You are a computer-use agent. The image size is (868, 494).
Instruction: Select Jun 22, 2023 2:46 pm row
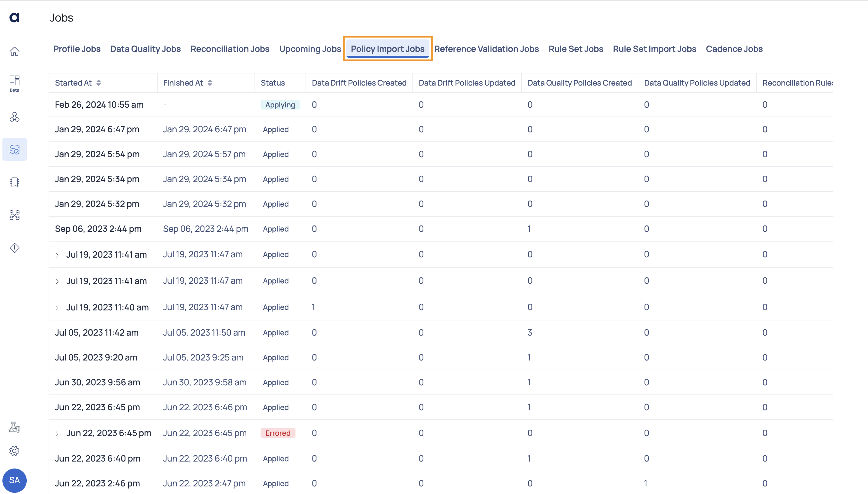pos(441,482)
